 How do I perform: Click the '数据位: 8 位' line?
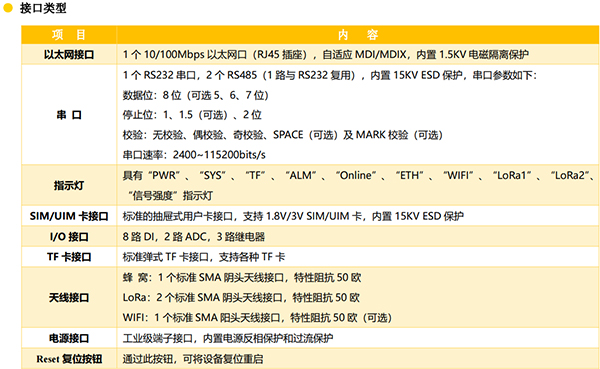click(196, 95)
